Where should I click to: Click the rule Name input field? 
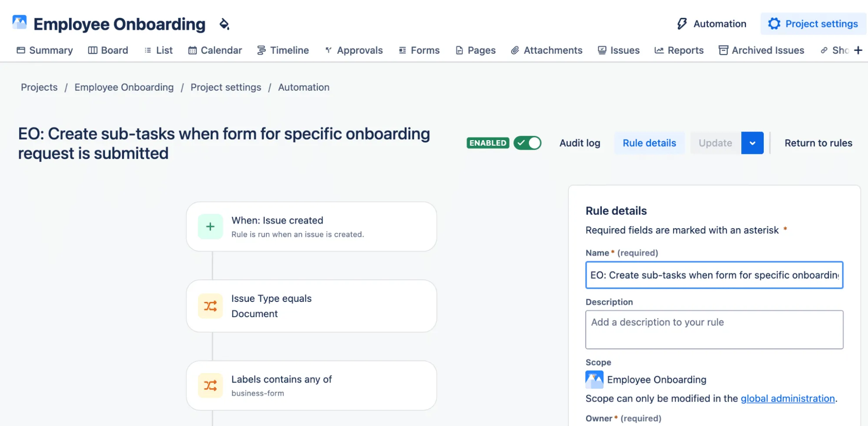coord(714,275)
